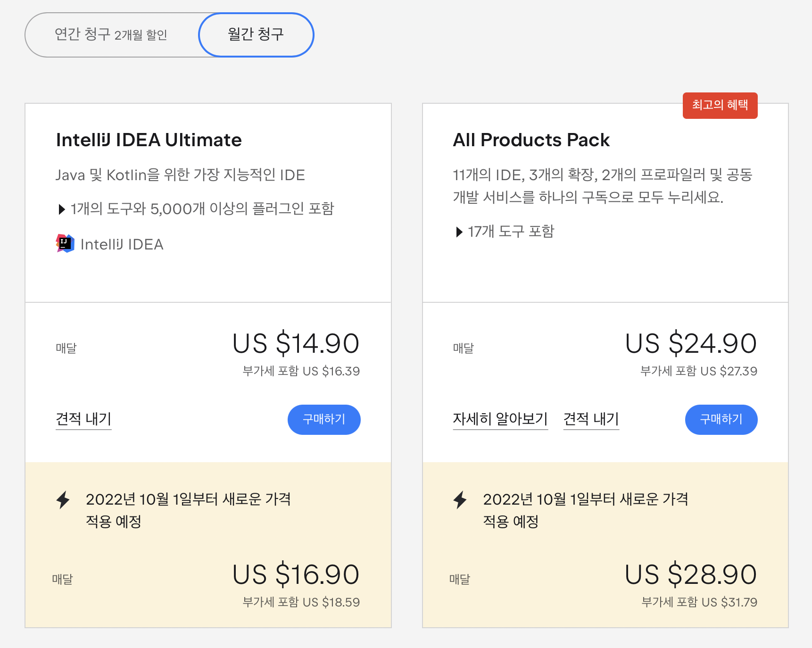Click the US $24.90 monthly price

pos(691,343)
